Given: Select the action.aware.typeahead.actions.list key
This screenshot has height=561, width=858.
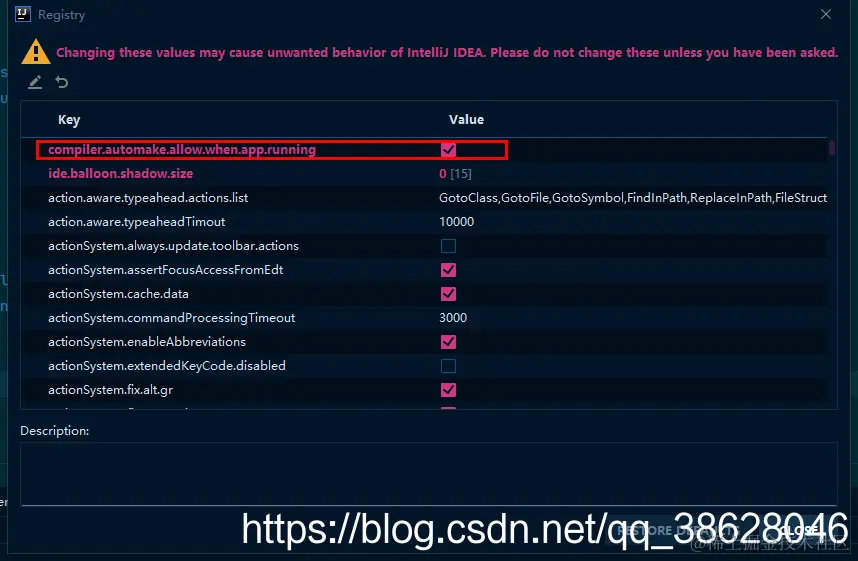Looking at the screenshot, I should coord(148,198).
